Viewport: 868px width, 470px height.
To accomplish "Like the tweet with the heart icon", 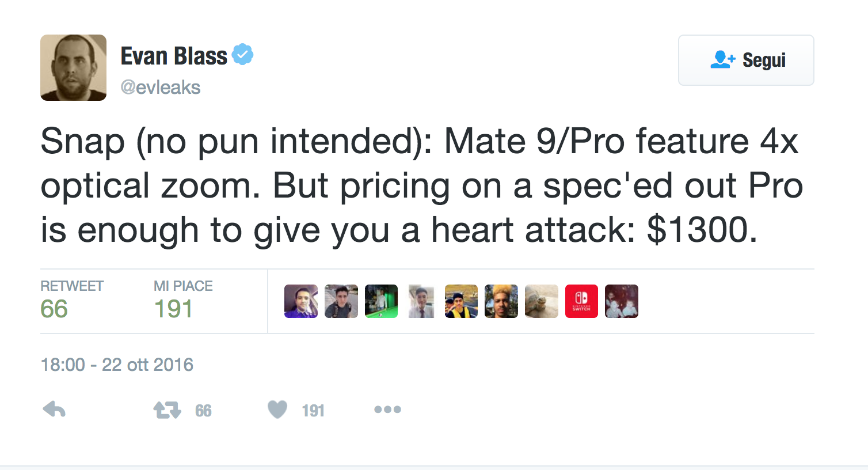I will click(x=277, y=410).
